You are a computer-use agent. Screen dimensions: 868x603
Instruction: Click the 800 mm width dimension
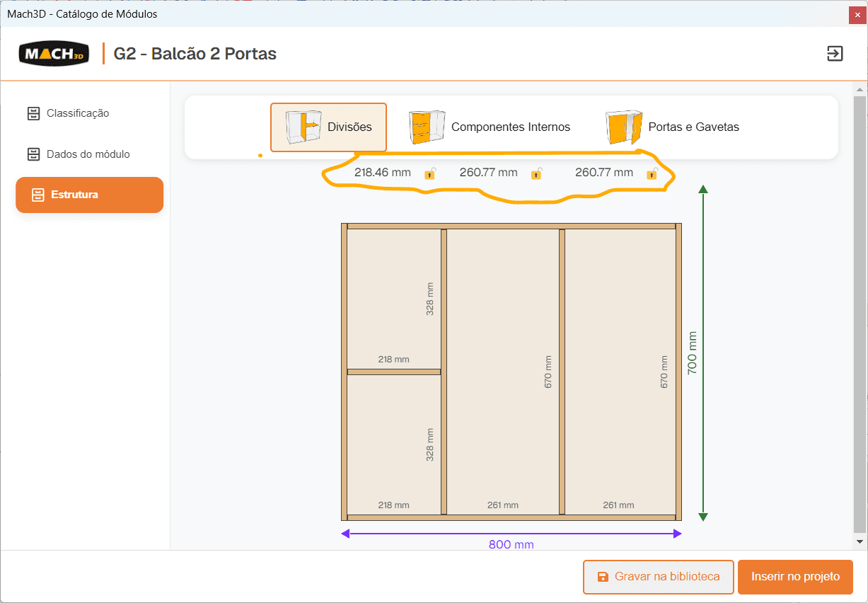coord(511,544)
